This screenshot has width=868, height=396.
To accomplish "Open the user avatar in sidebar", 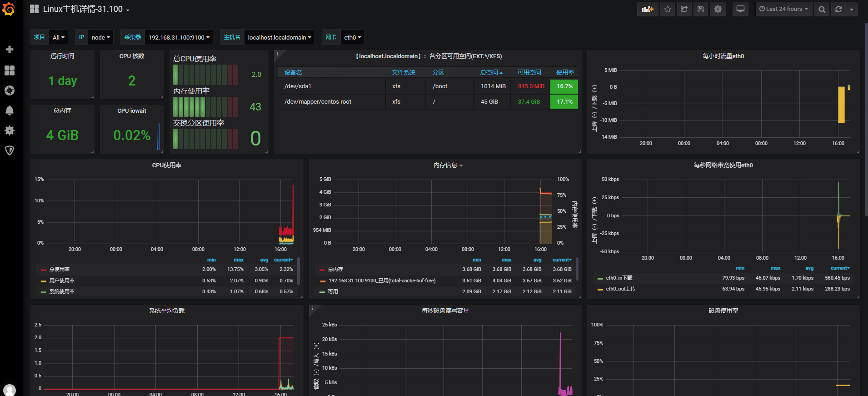I will click(9, 390).
